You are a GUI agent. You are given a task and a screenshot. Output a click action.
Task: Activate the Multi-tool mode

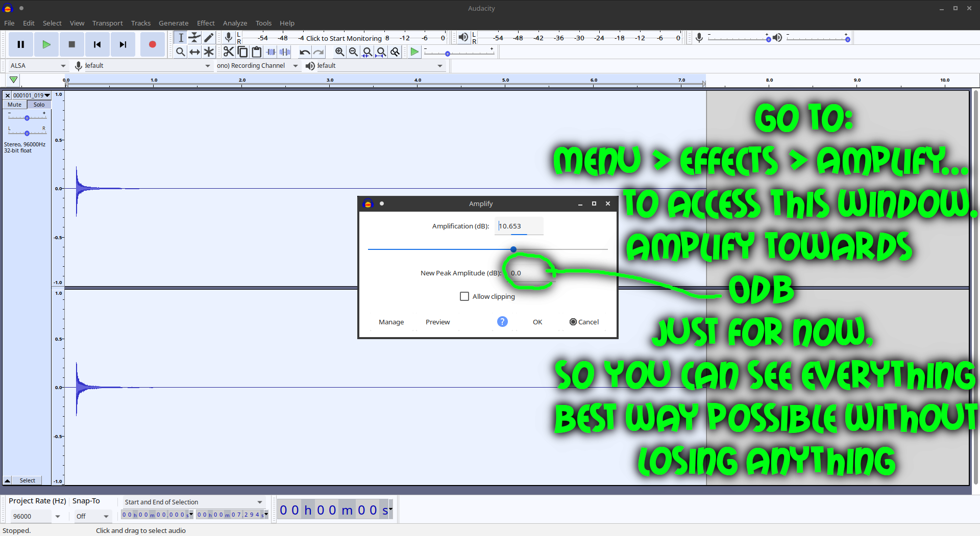(209, 52)
